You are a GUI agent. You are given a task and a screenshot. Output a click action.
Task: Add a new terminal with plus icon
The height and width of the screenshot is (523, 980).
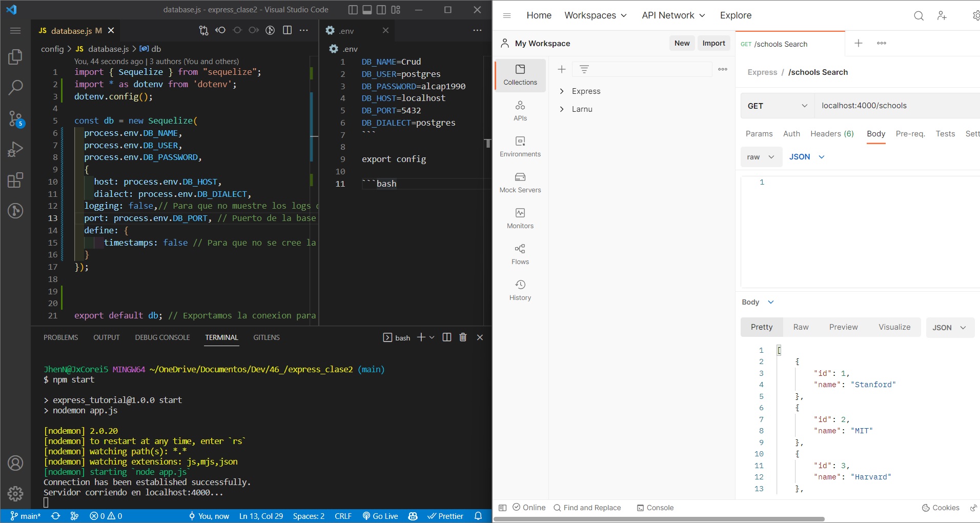pos(421,337)
